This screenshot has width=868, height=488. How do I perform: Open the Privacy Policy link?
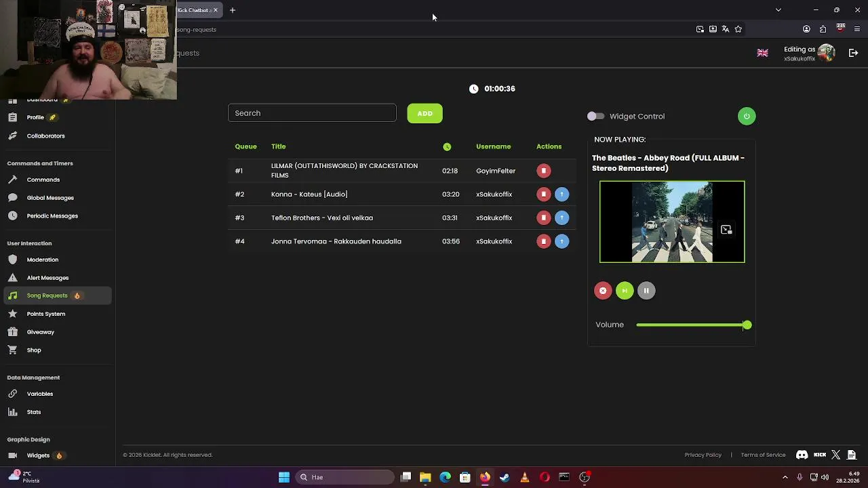pyautogui.click(x=703, y=455)
